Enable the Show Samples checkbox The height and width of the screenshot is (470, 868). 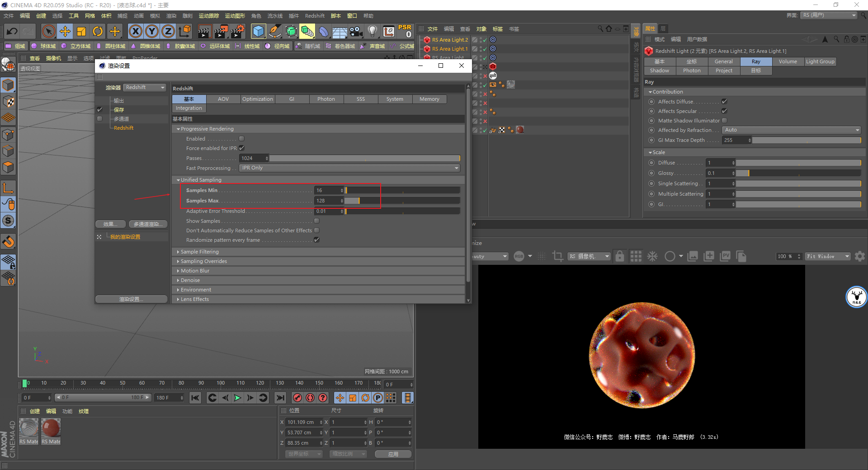316,221
